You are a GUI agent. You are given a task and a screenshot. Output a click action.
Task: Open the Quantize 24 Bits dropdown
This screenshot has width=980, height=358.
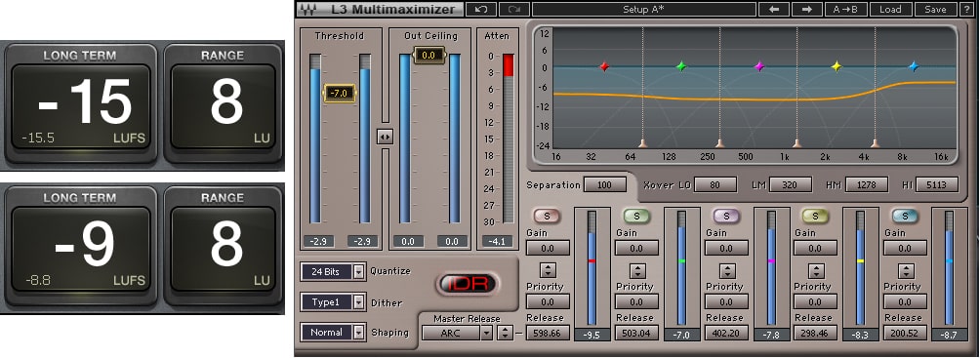(333, 271)
